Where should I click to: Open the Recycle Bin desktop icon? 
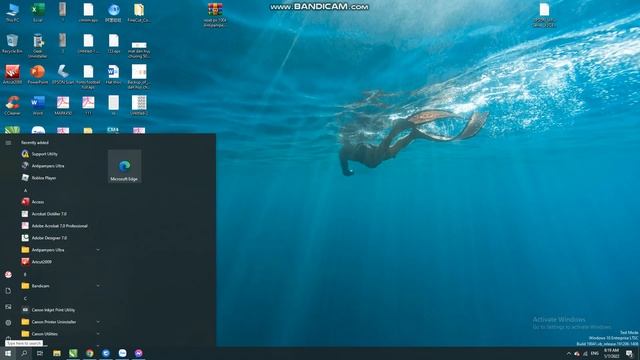12,44
